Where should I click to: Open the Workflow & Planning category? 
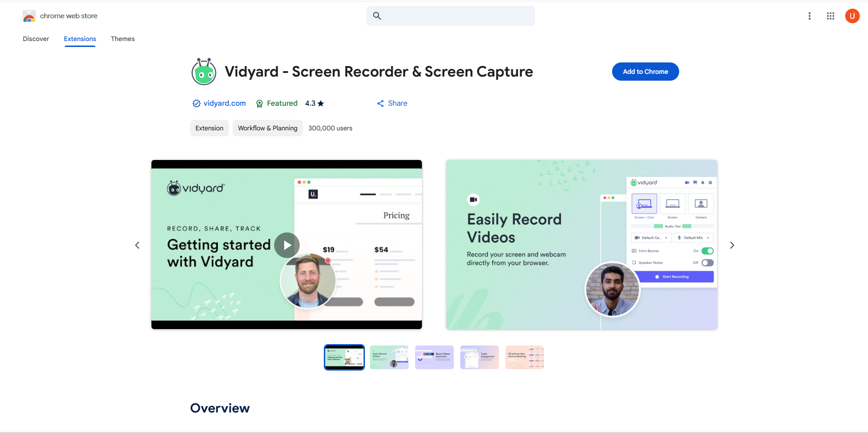pos(268,128)
